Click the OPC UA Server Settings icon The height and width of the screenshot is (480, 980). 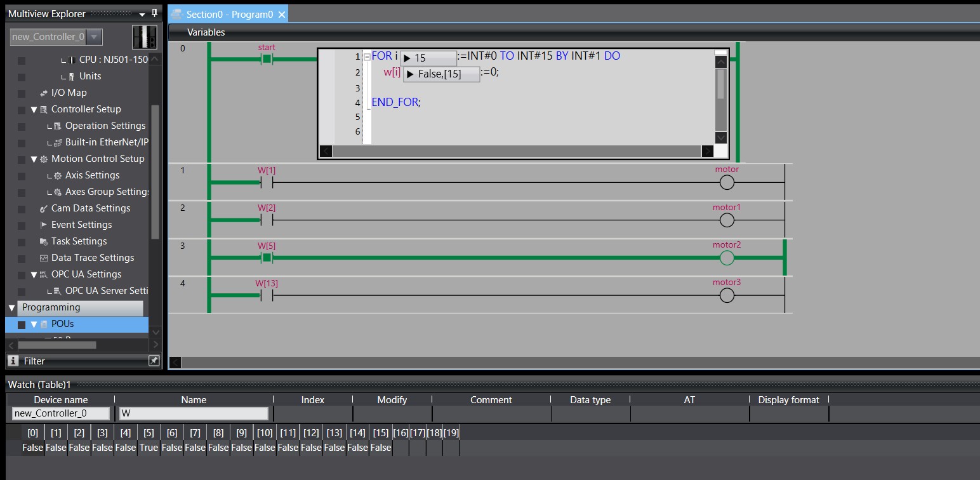(x=57, y=291)
